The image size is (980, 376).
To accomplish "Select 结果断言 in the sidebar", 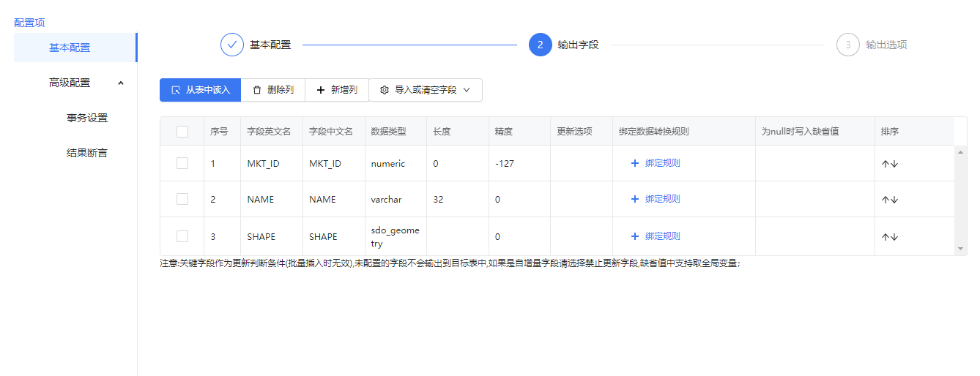I will point(87,153).
